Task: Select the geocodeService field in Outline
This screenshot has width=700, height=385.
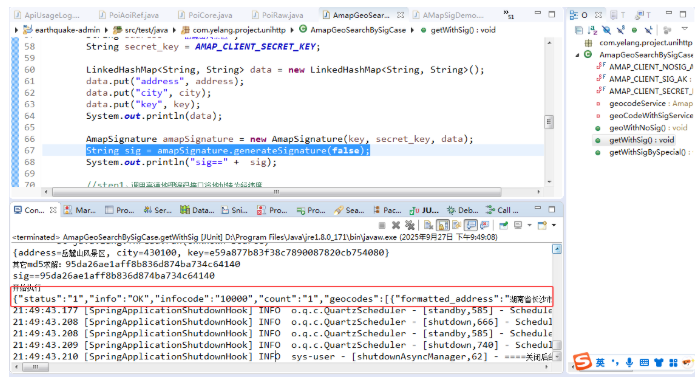Action: click(x=644, y=104)
